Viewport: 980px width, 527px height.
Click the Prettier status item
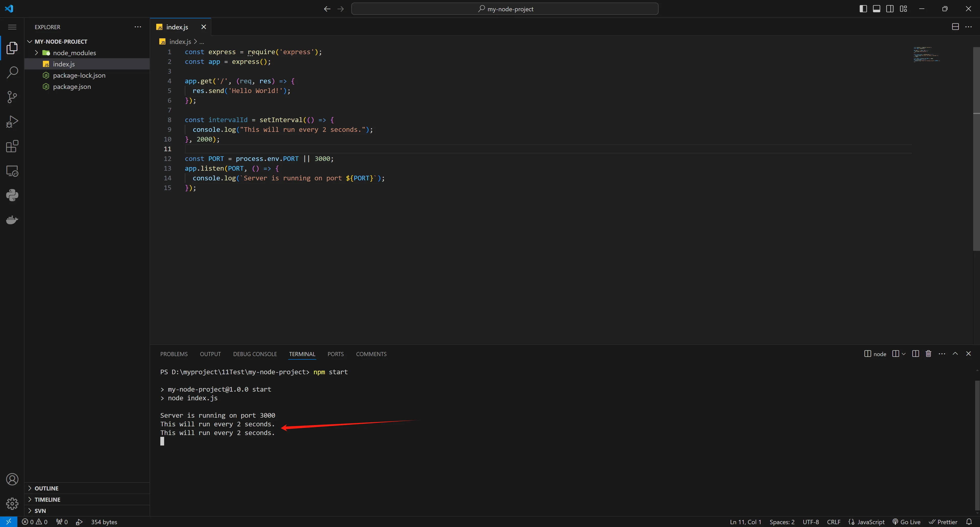pos(943,522)
